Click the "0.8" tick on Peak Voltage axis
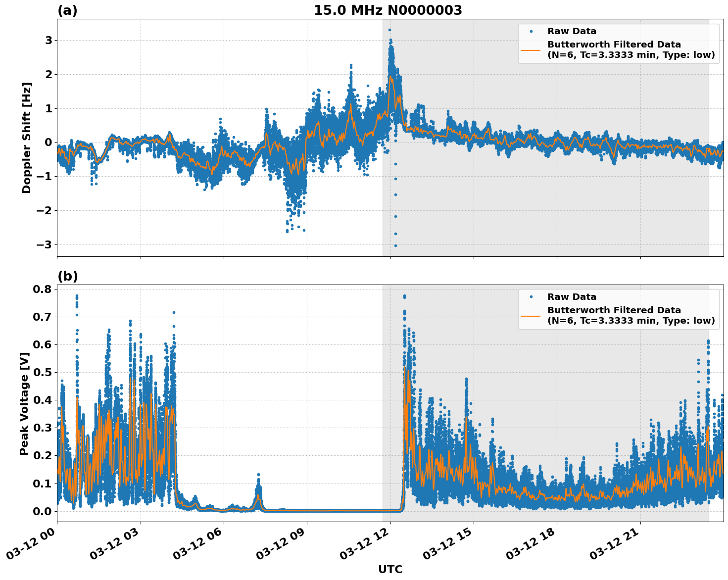Screen dimensions: 728x580 (x=43, y=289)
